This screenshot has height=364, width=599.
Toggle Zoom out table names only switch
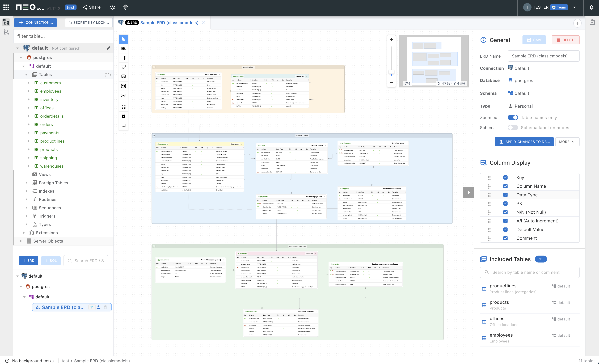513,118
